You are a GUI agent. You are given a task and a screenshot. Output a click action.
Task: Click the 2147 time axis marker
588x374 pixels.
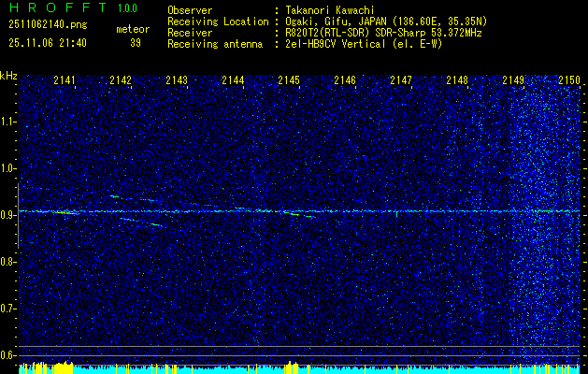tap(401, 80)
